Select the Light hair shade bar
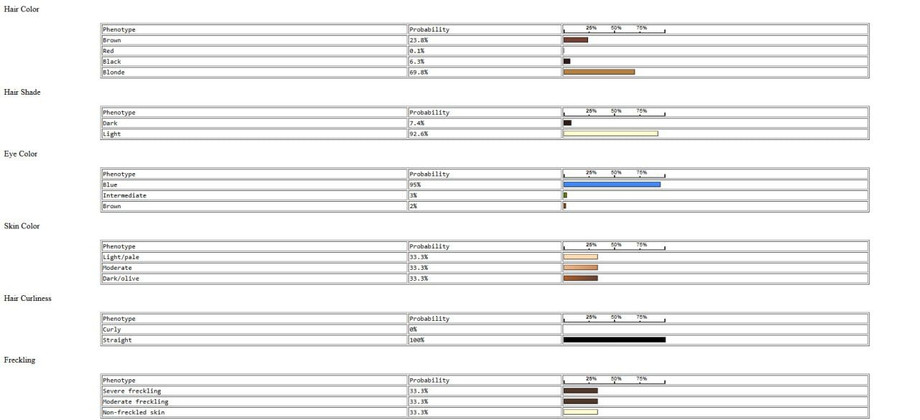 (610, 134)
